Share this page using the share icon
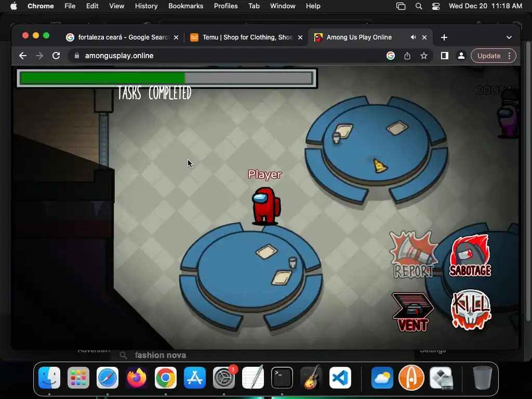The height and width of the screenshot is (399, 532). [407, 56]
